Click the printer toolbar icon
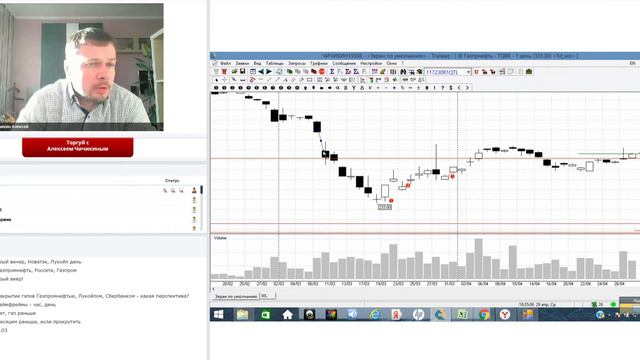The image size is (640, 360). (x=279, y=71)
